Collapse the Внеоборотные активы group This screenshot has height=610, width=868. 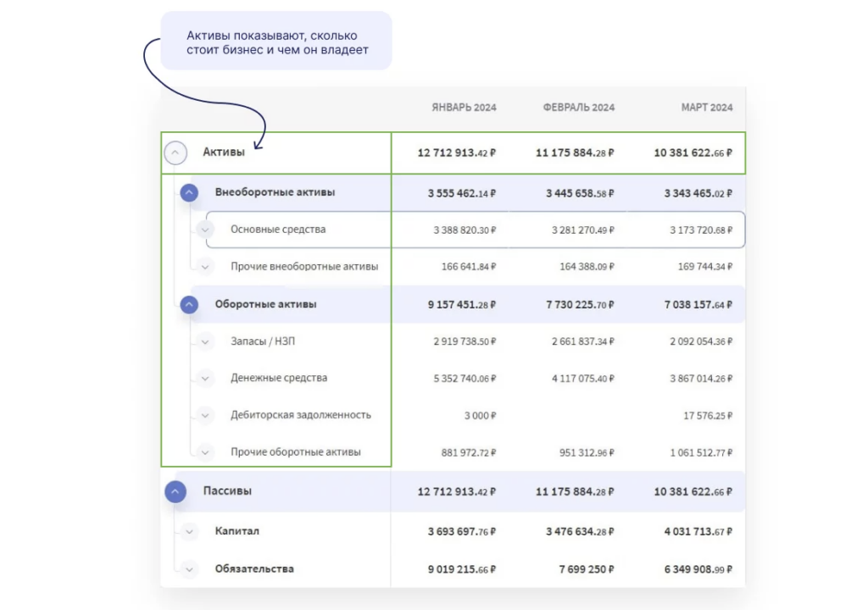tap(189, 193)
